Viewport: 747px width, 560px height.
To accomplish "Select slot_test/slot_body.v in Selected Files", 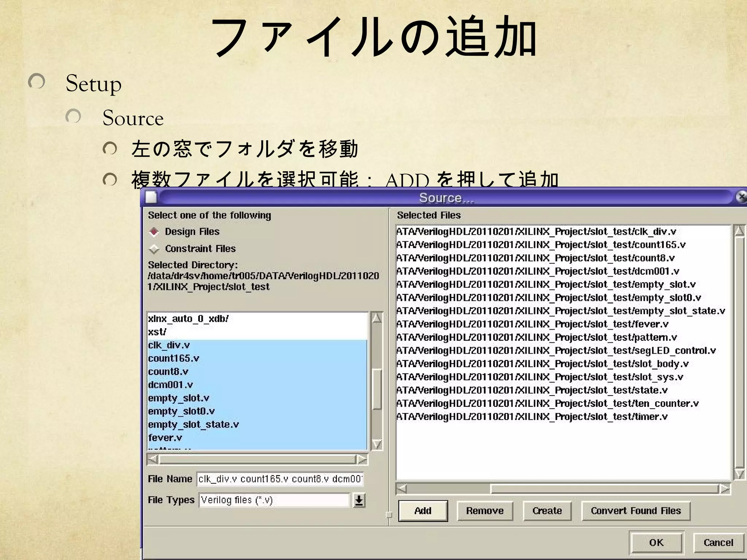I will click(564, 364).
